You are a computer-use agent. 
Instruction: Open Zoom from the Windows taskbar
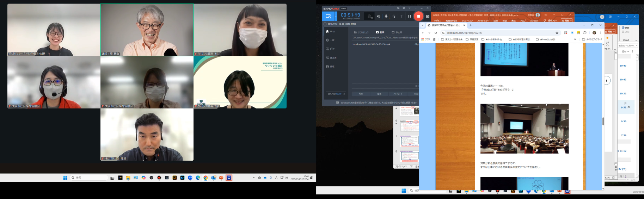pos(190,178)
